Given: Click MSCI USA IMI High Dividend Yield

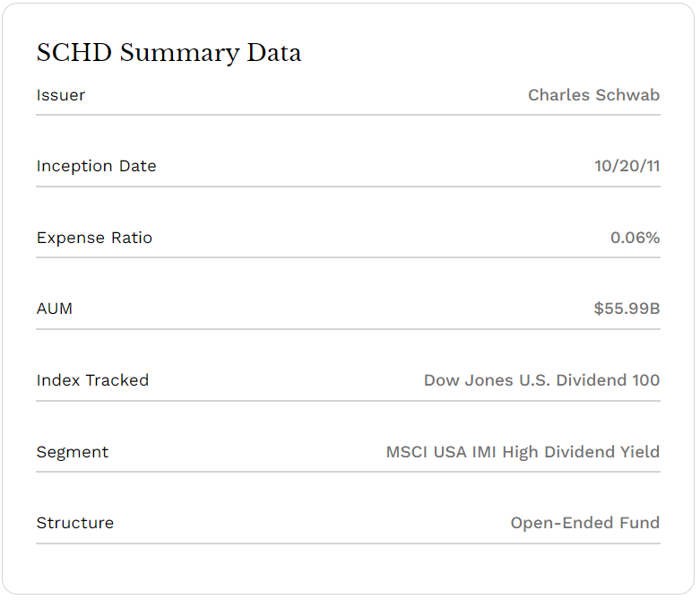Looking at the screenshot, I should click(x=523, y=452).
